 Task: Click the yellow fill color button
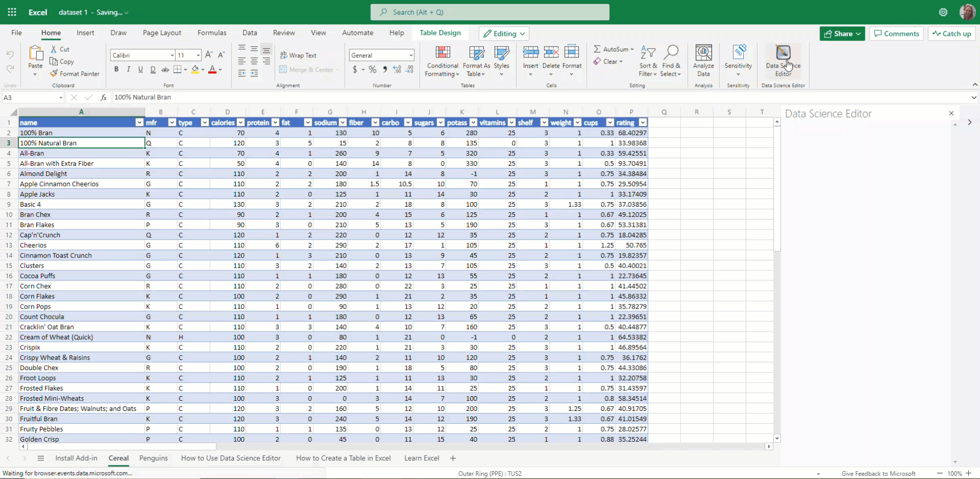(195, 70)
